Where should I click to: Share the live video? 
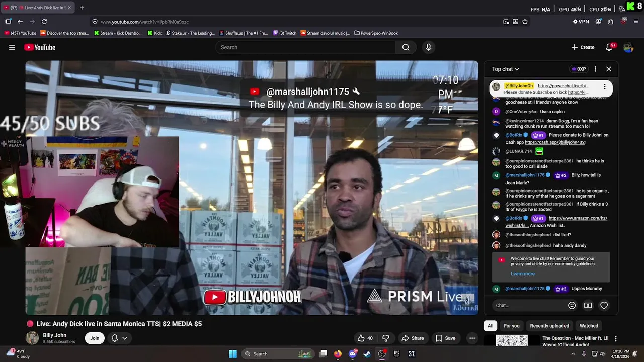coord(413,338)
